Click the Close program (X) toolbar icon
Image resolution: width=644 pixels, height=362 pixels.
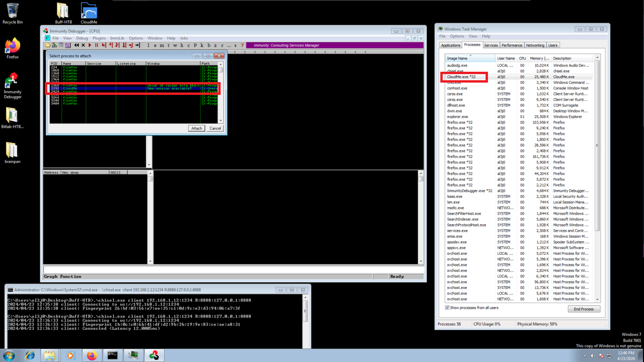click(x=83, y=45)
